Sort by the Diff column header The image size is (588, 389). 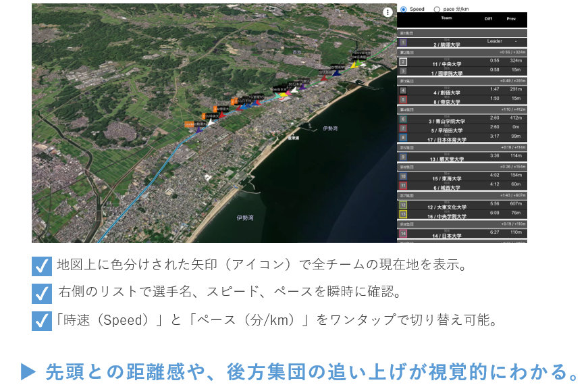click(489, 18)
